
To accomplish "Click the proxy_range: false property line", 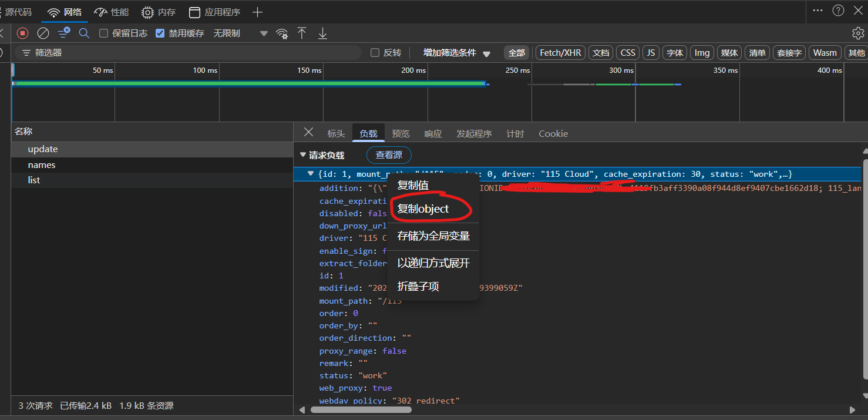I will (362, 351).
